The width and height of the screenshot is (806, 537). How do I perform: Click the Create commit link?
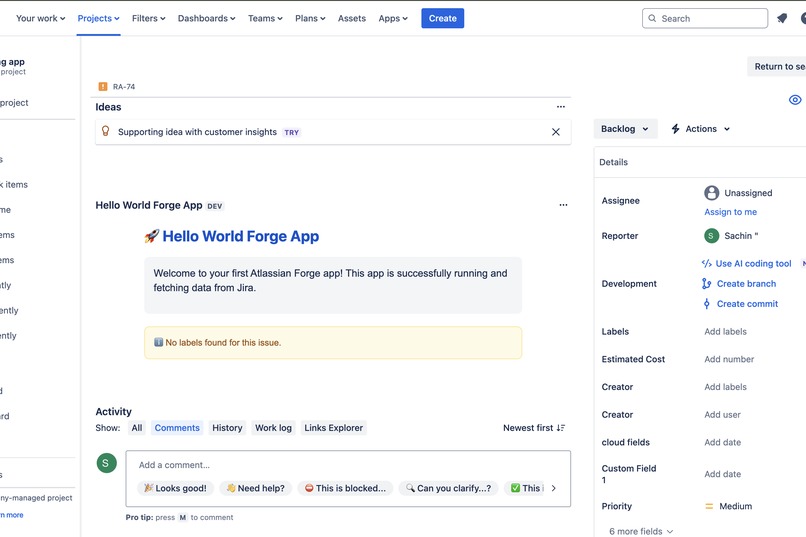(747, 304)
